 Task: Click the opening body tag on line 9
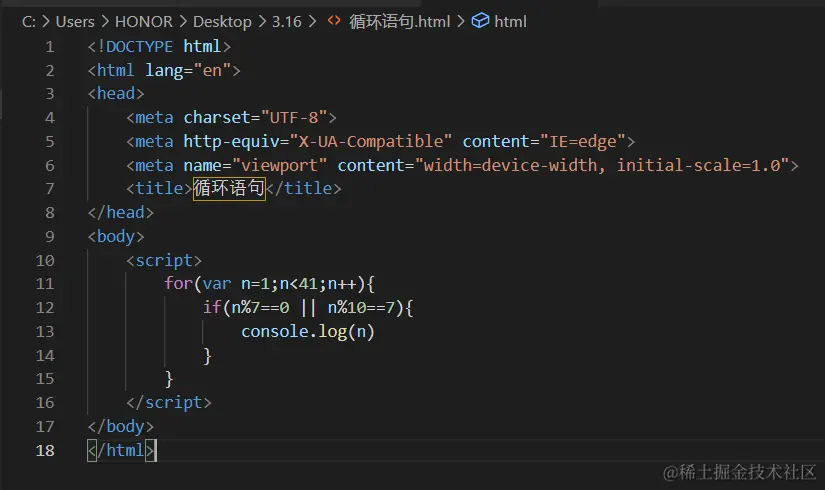[x=116, y=237]
